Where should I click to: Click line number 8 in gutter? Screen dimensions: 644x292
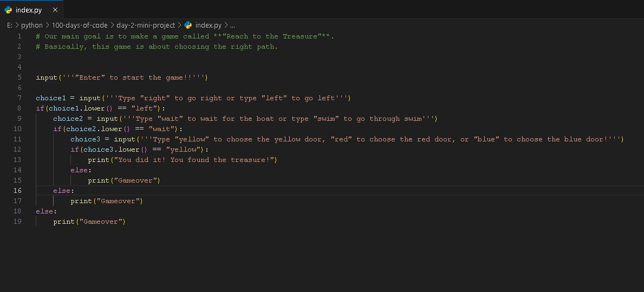19,108
